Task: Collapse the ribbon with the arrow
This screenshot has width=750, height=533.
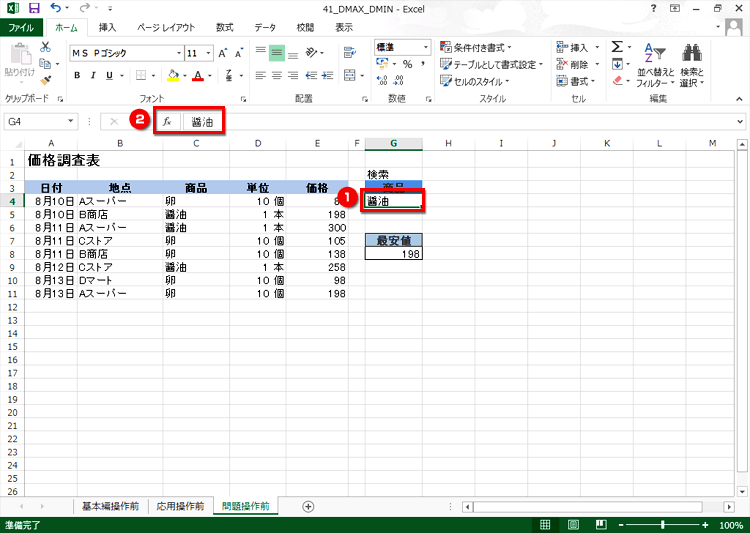Action: coord(739,99)
